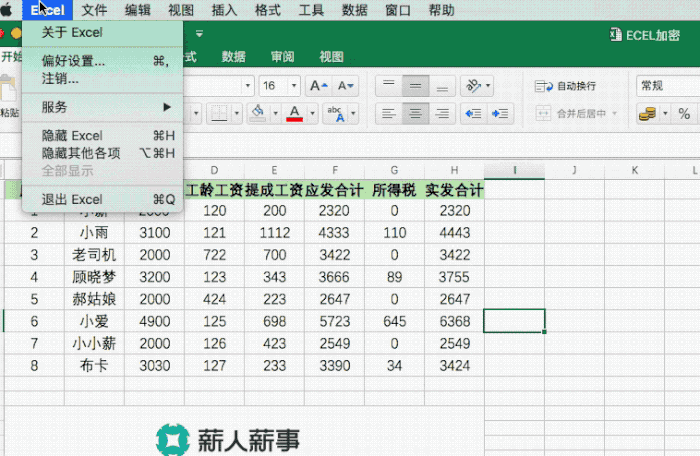This screenshot has width=700, height=456.
Task: Click cell with name 顾晓梦
Action: click(x=94, y=277)
